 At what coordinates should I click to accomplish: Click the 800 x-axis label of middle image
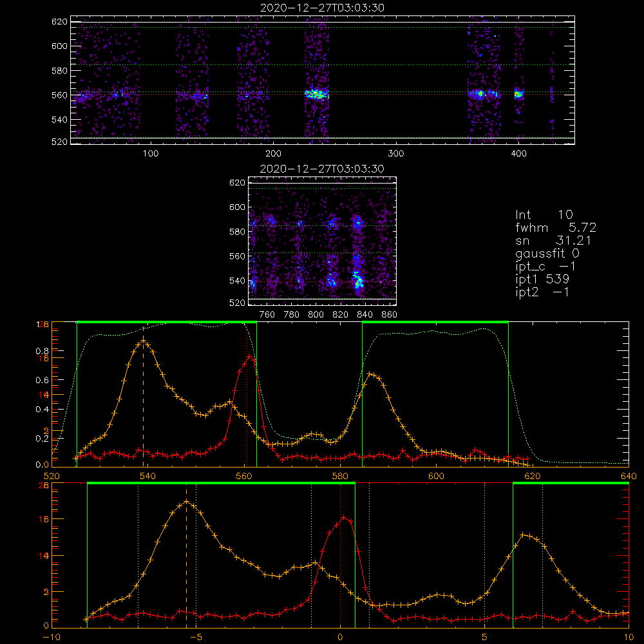tap(316, 315)
